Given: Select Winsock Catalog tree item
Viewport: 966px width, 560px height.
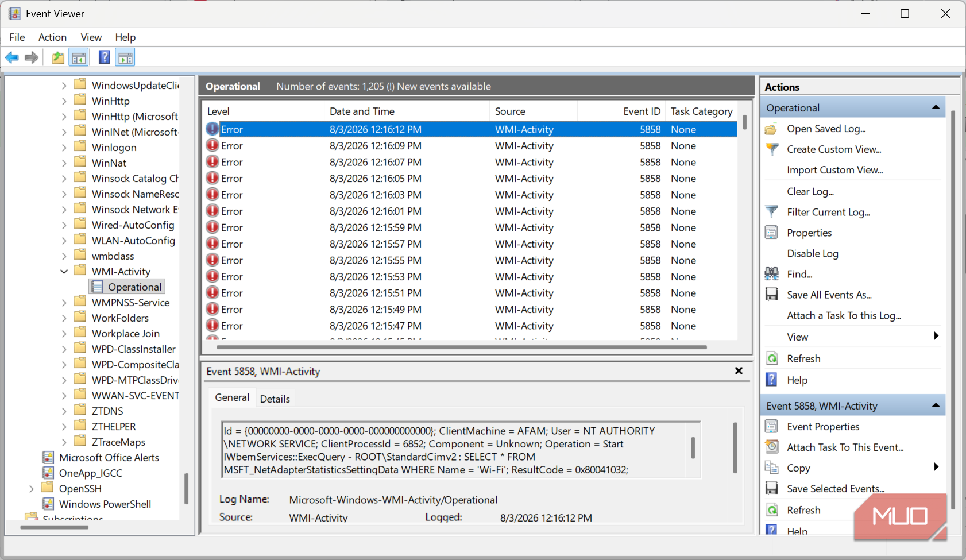Looking at the screenshot, I should [135, 178].
